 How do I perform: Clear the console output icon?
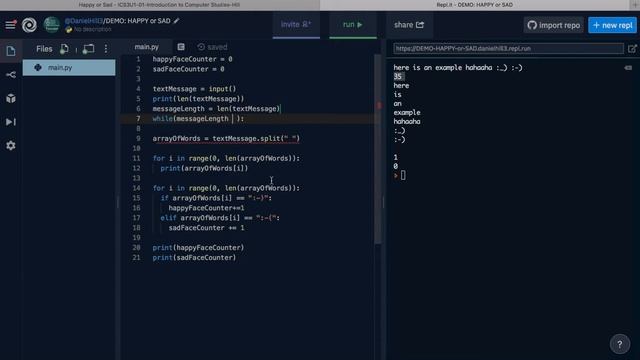coord(628,68)
